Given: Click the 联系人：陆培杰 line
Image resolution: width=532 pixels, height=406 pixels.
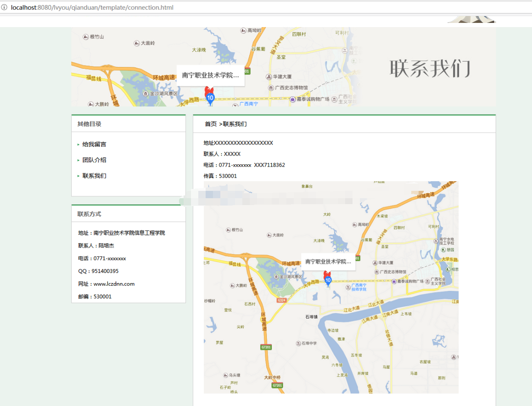Looking at the screenshot, I should click(96, 245).
